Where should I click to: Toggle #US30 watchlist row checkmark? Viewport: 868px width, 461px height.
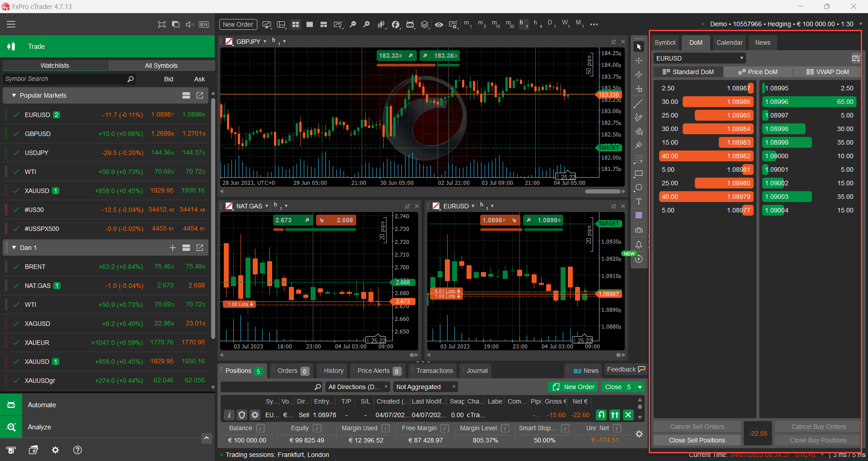16,210
